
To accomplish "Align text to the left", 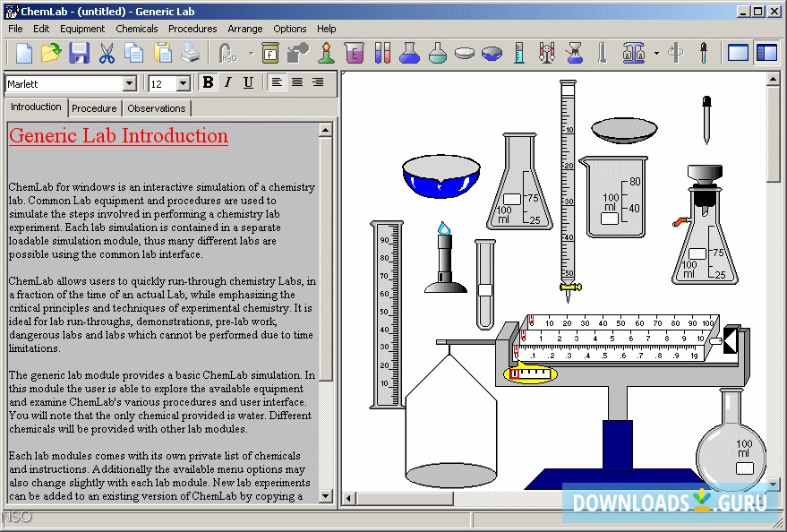I will pyautogui.click(x=277, y=82).
